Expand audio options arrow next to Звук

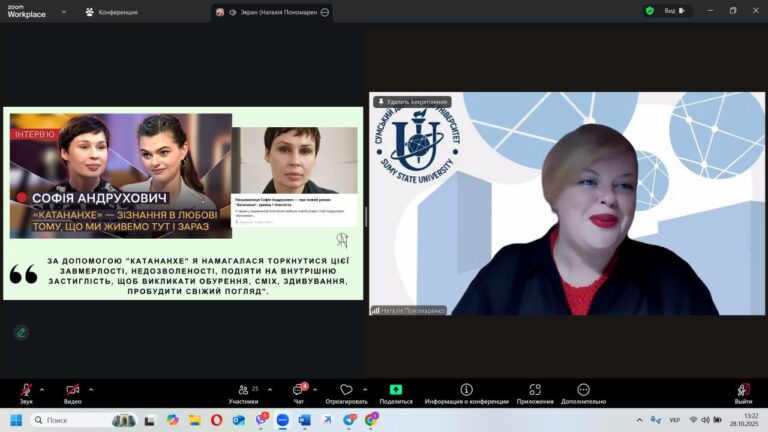click(44, 389)
